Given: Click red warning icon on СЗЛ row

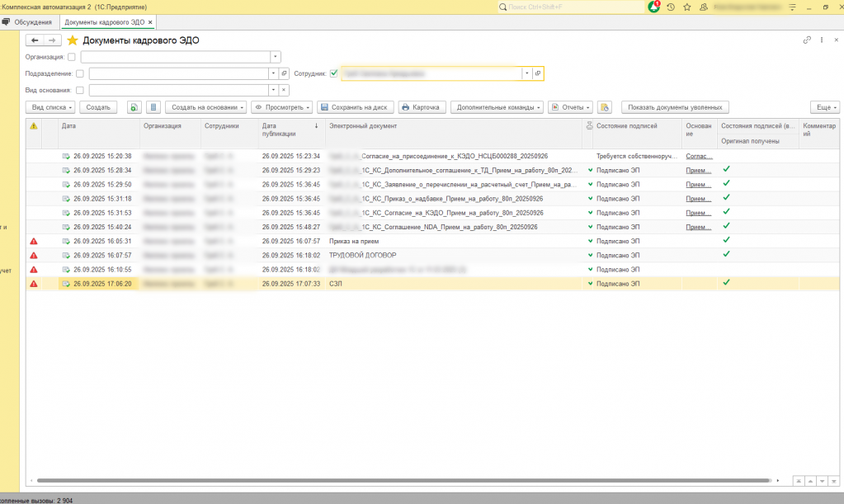Looking at the screenshot, I should 34,284.
